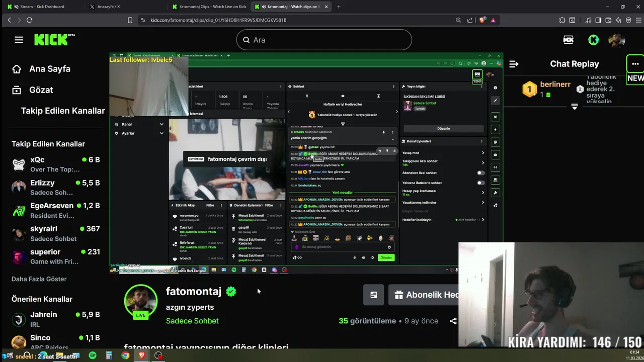Open the taskbar clock and date

(634, 355)
